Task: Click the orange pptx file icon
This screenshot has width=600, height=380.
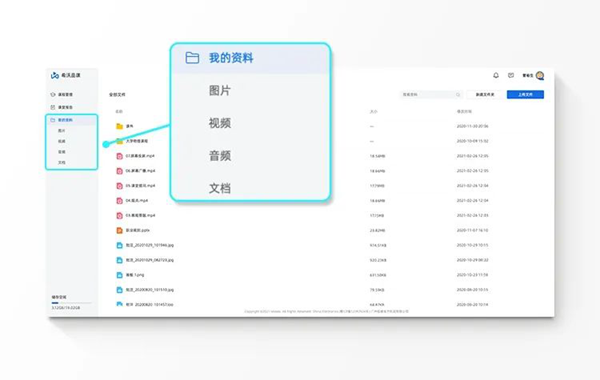Action: coord(119,230)
